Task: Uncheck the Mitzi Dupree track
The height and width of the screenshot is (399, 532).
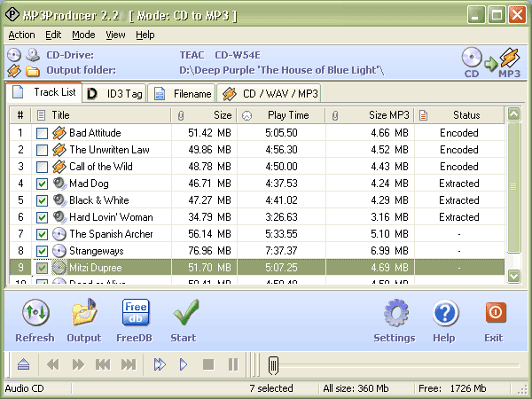Action: click(42, 268)
